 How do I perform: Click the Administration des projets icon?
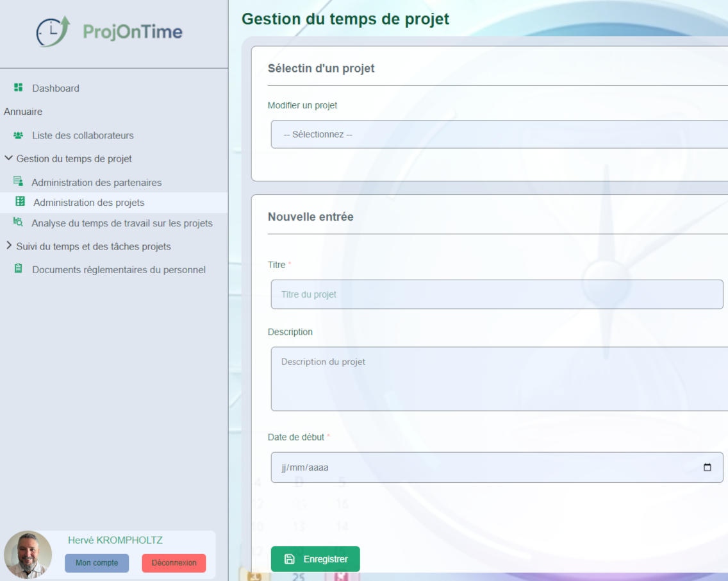[20, 202]
